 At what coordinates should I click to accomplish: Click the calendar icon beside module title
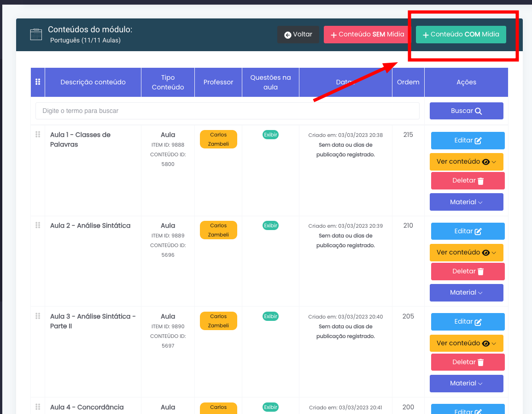(36, 35)
